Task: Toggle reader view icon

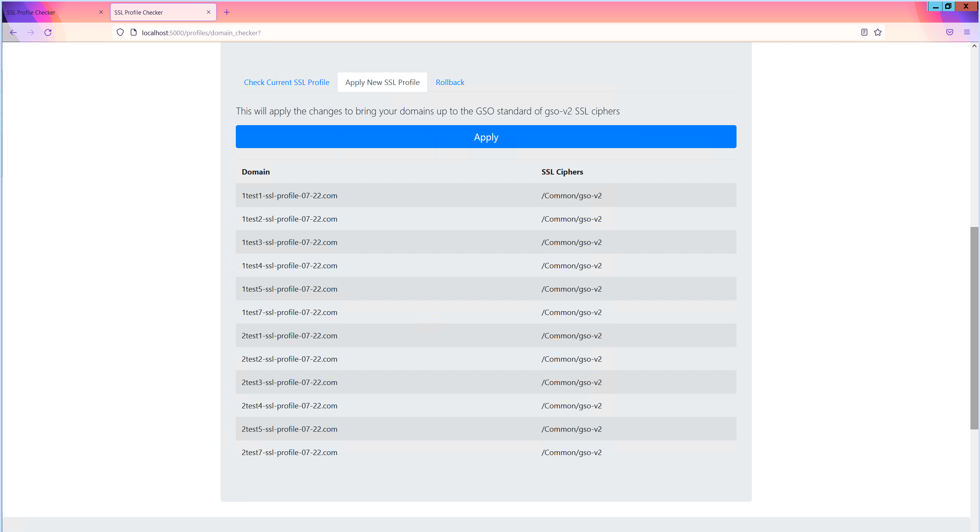Action: tap(864, 32)
